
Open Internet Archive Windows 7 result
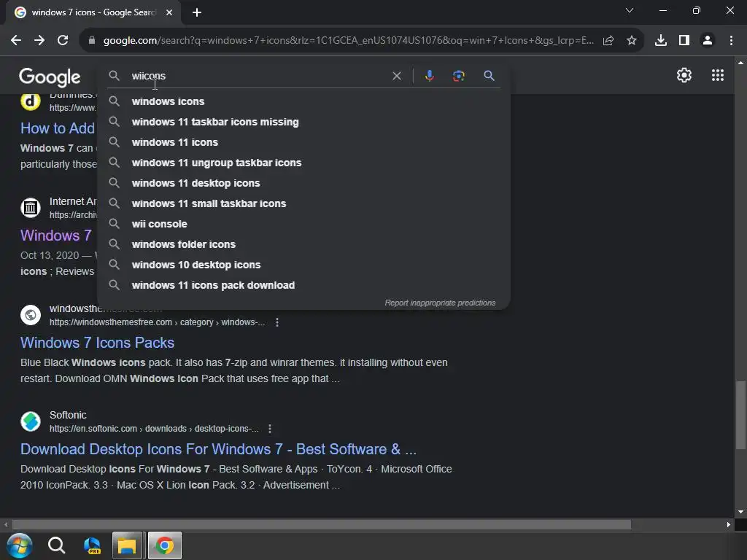tap(55, 236)
